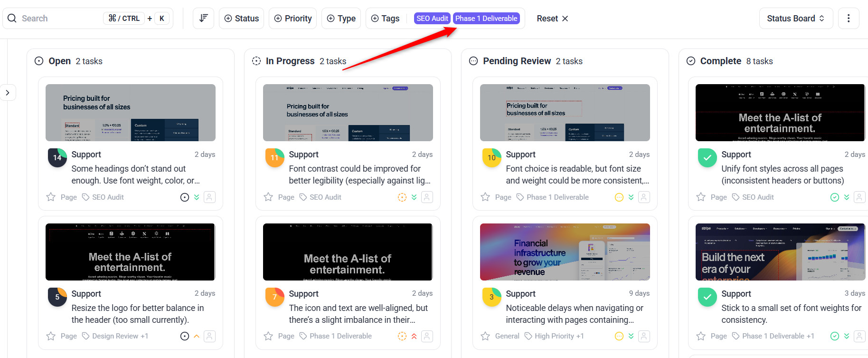Click the number 14 avatar badge

point(57,157)
